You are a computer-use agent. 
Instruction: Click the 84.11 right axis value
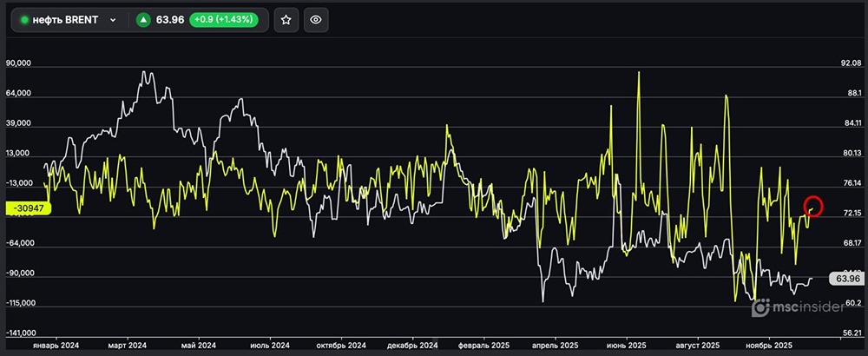pyautogui.click(x=852, y=123)
